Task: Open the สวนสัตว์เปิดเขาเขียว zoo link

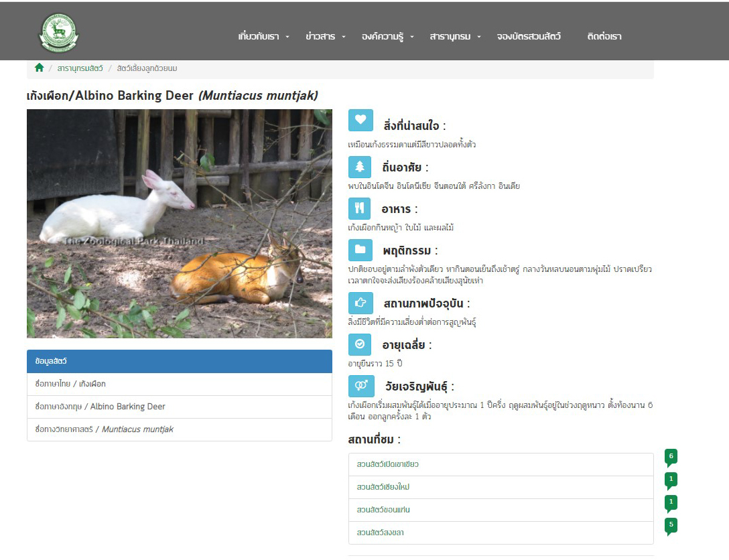Action: [x=387, y=464]
